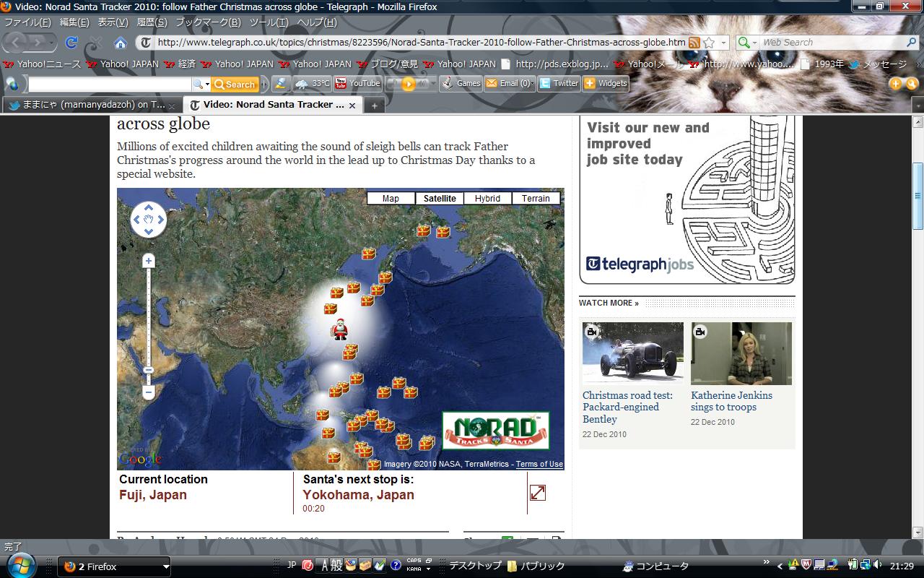
Task: Open the 1993年 bookmark
Action: coord(822,64)
